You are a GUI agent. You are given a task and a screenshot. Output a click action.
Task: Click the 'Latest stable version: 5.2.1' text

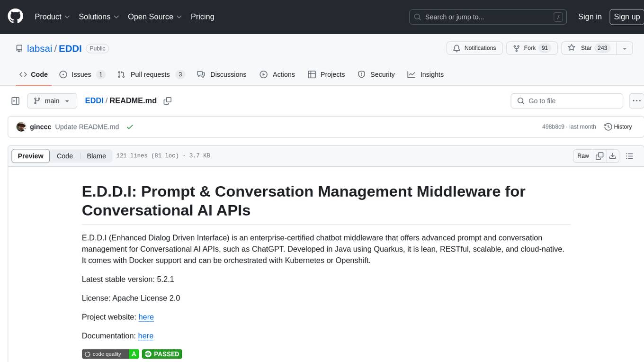[x=128, y=279]
